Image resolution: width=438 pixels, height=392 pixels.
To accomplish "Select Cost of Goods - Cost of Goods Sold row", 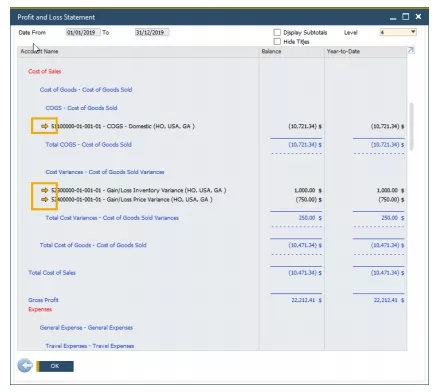I will [x=86, y=90].
